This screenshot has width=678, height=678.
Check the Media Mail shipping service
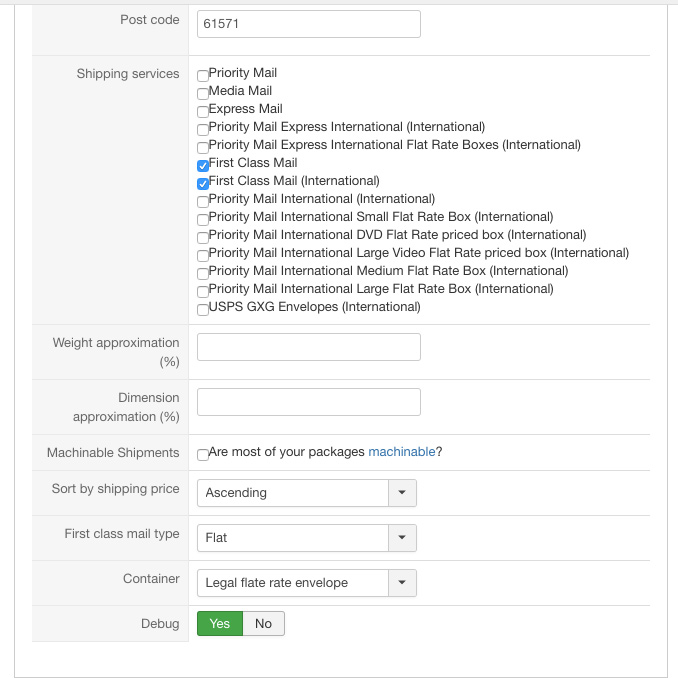(203, 93)
